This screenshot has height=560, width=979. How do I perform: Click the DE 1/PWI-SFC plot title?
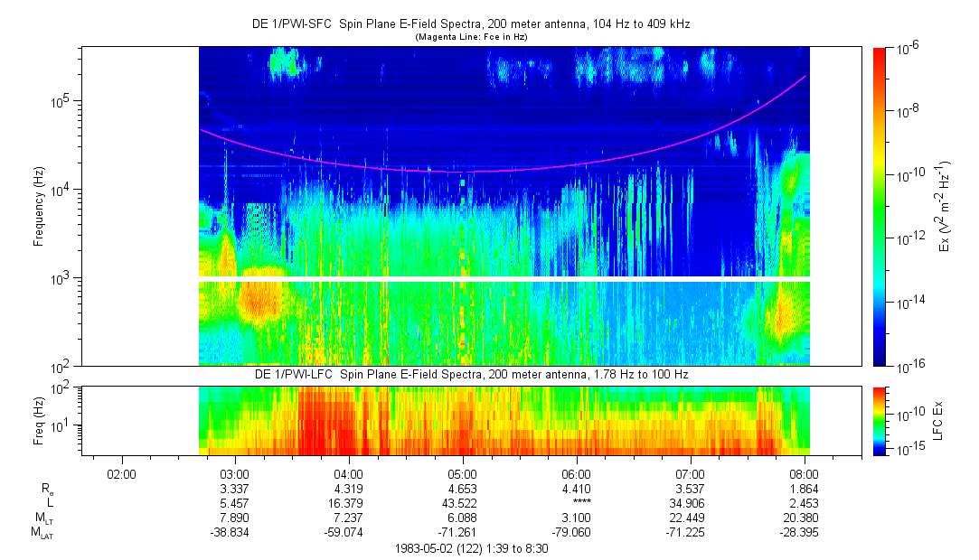pyautogui.click(x=470, y=24)
